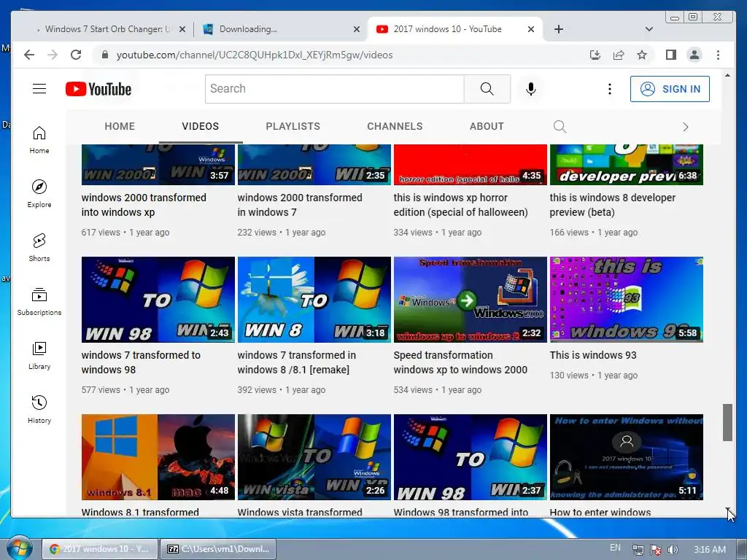Click the page vertical scrollbar thumb
This screenshot has height=560, width=747.
(727, 422)
